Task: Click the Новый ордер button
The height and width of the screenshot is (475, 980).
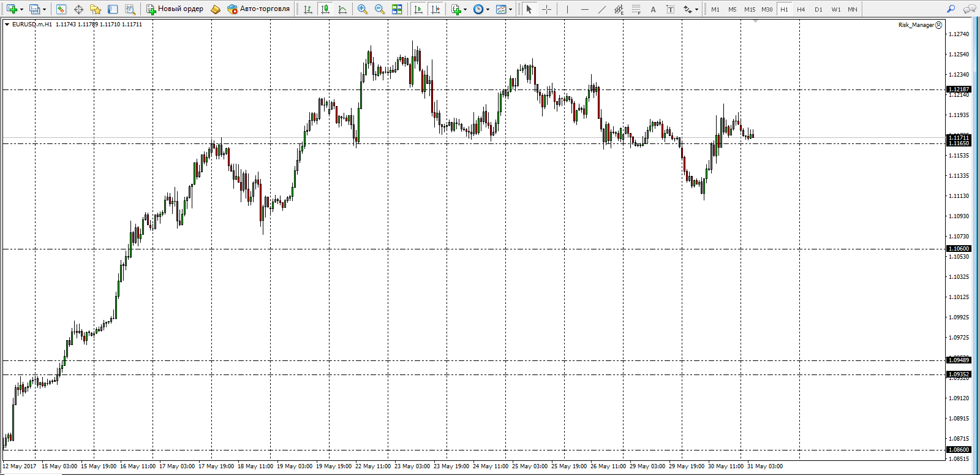Action: [x=175, y=9]
